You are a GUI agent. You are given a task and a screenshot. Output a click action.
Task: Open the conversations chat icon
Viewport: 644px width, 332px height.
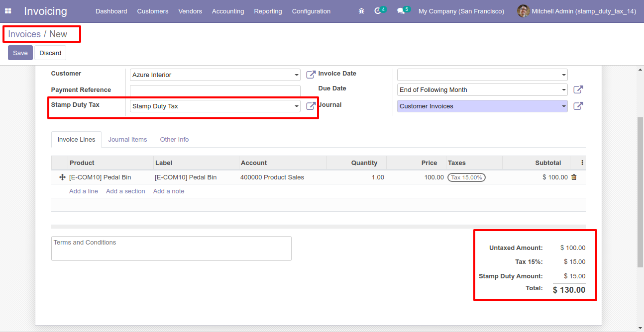pyautogui.click(x=401, y=11)
